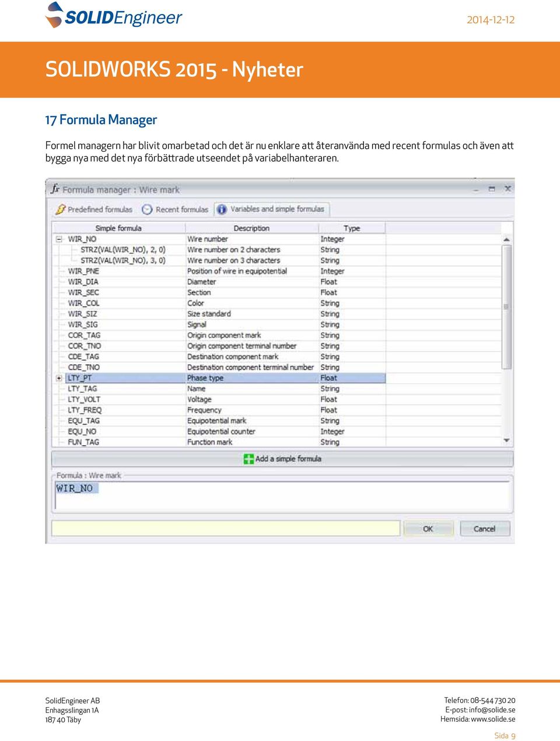
Task: Close the Formula manager window
Action: (508, 189)
